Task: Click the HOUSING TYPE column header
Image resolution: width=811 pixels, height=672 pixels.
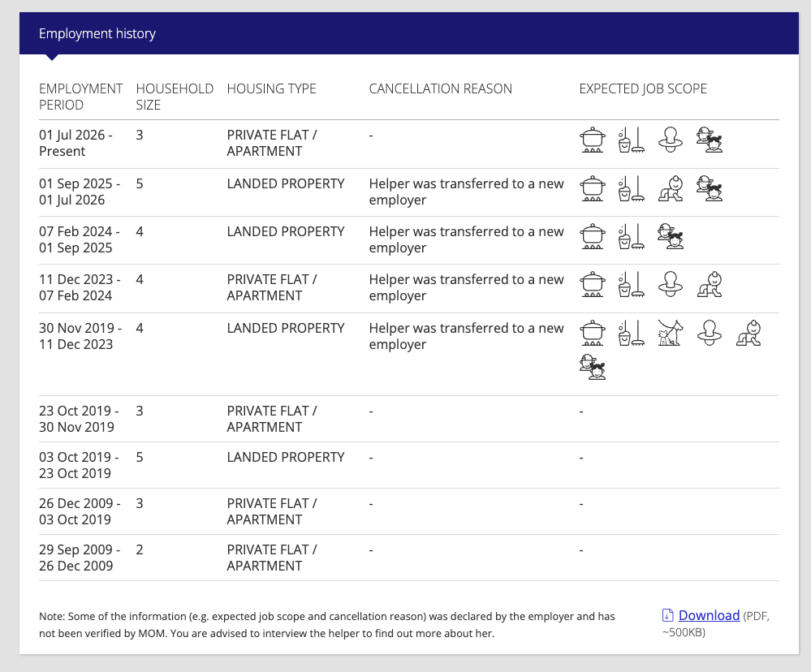Action: [x=271, y=89]
